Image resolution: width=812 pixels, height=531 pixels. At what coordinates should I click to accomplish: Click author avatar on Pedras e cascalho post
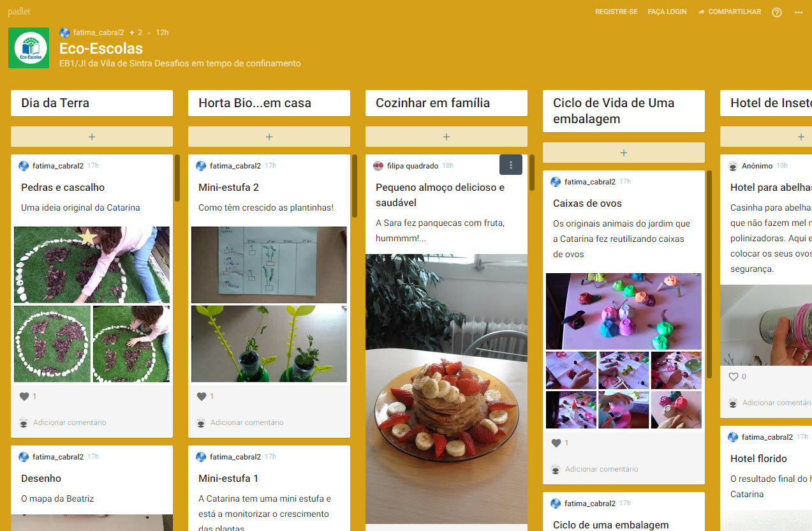[x=24, y=166]
